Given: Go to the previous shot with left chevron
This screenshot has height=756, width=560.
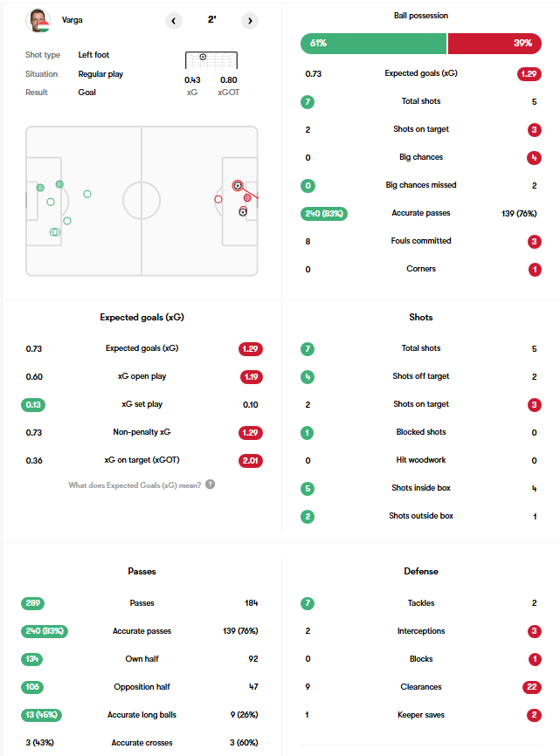Looking at the screenshot, I should point(174,21).
